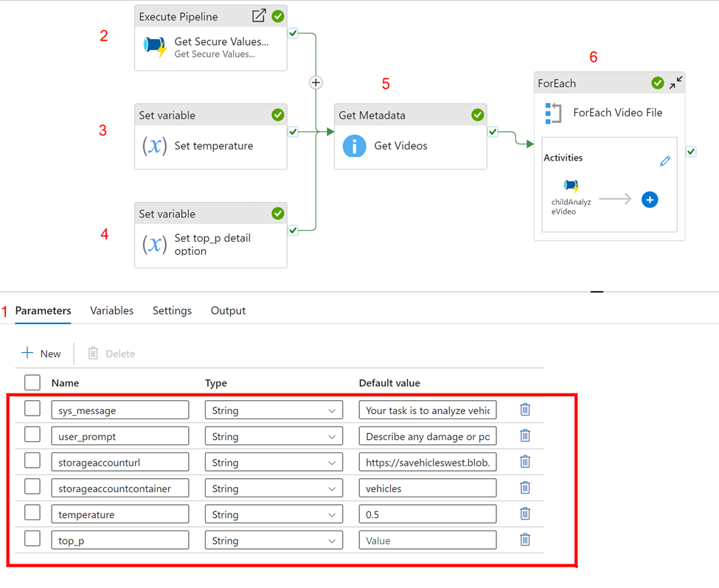Switch to the Settings tab
The height and width of the screenshot is (588, 719).
(172, 311)
